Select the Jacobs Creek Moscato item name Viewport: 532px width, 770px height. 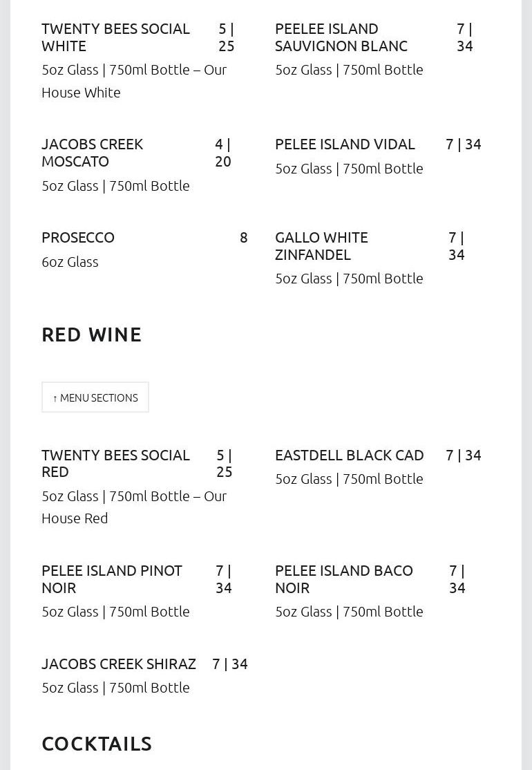[93, 153]
